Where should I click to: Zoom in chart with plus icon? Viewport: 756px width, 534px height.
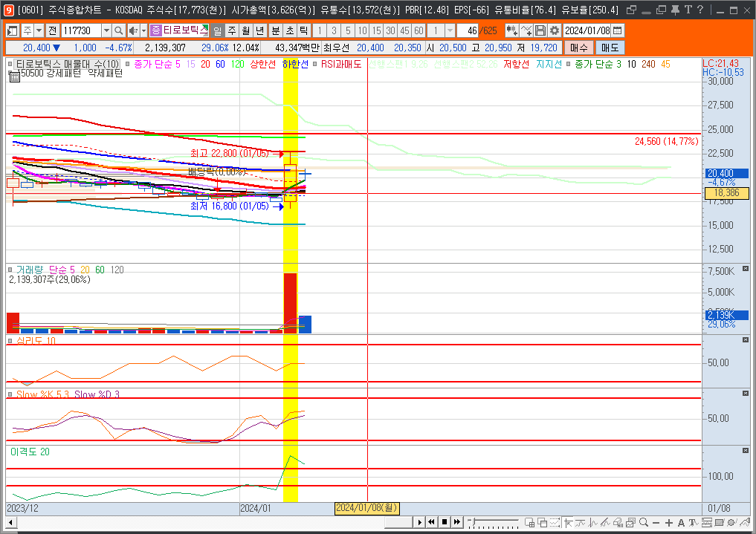coord(669,522)
